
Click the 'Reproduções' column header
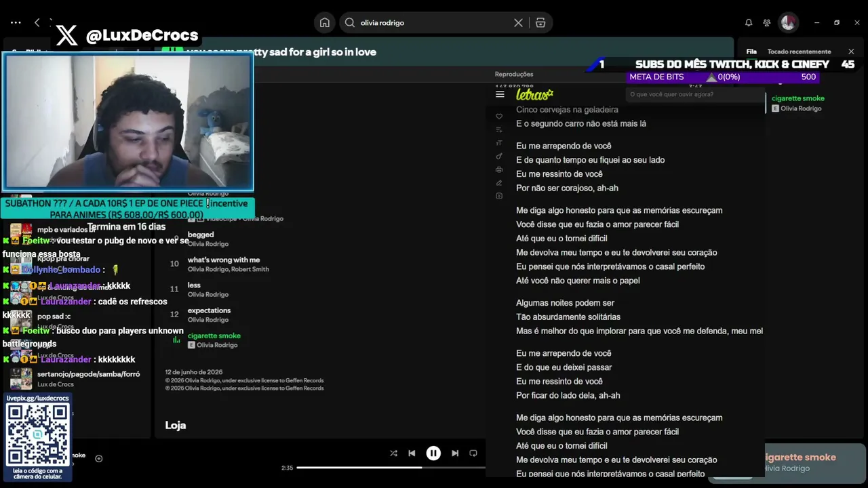click(514, 75)
